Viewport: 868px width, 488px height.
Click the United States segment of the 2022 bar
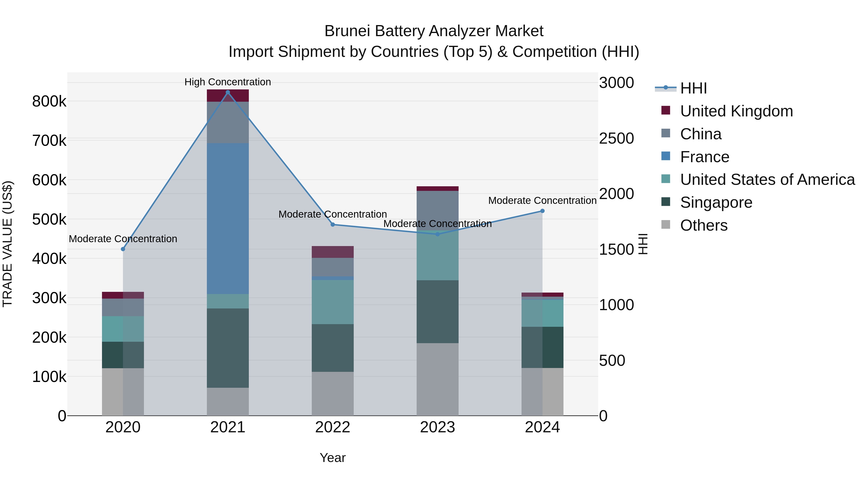coord(332,302)
